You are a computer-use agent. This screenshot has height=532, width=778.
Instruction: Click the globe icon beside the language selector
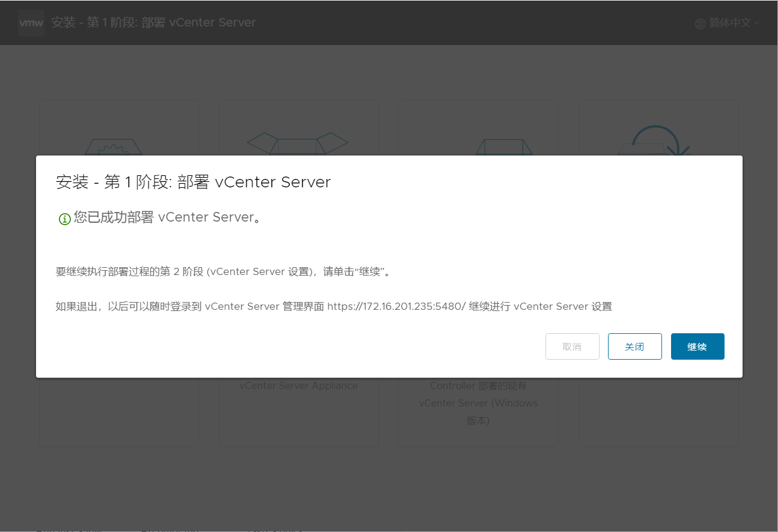click(699, 23)
